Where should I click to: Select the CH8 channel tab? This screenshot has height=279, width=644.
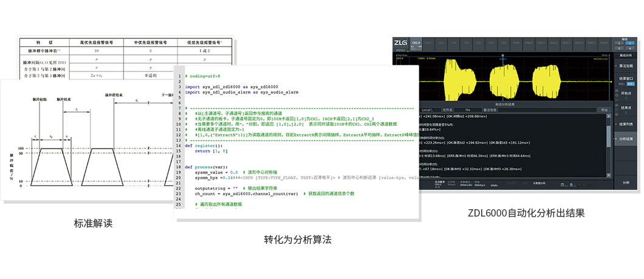(504, 44)
